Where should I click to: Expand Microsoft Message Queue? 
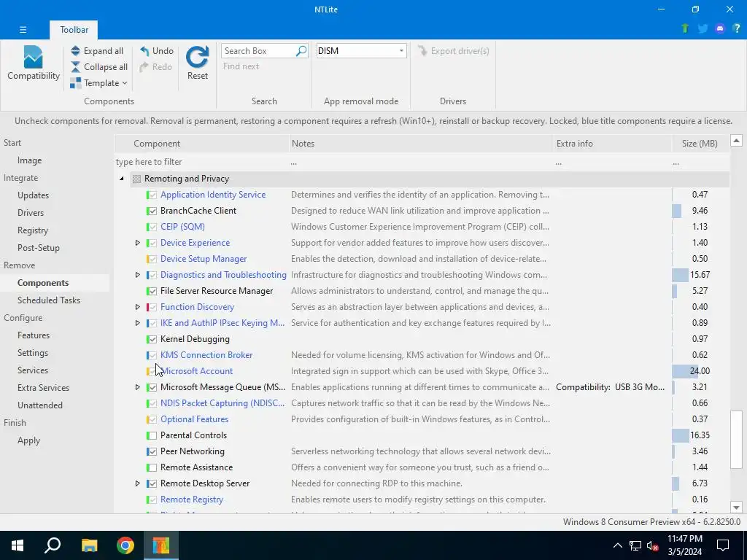tap(137, 387)
